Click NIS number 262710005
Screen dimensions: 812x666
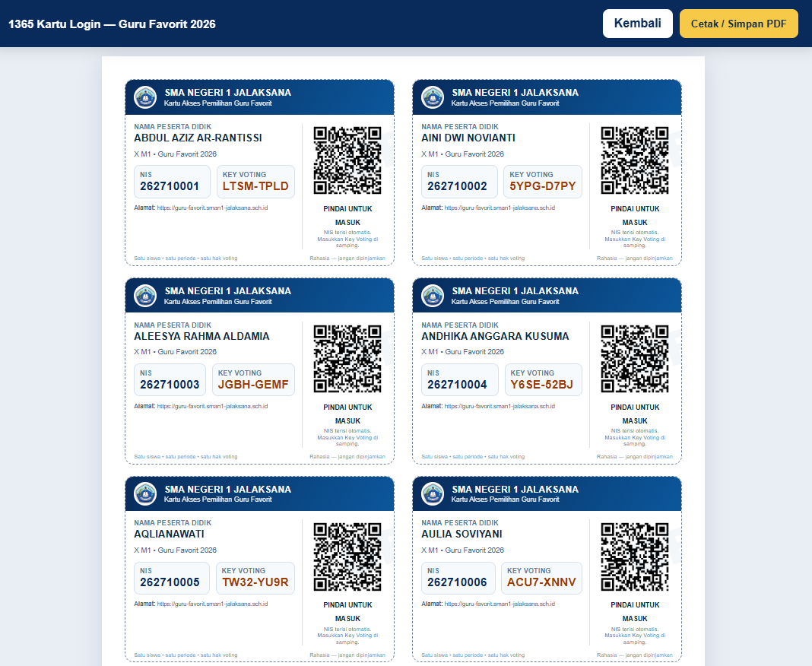170,582
